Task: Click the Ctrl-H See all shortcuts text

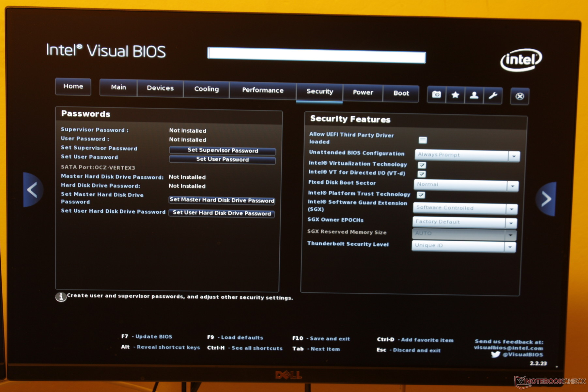Action: click(245, 348)
